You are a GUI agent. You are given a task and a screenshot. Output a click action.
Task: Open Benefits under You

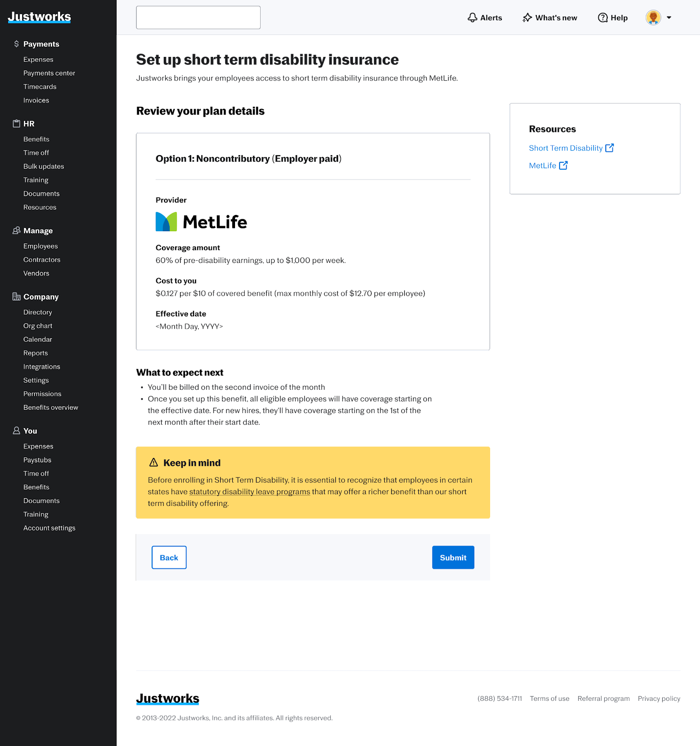tap(36, 487)
